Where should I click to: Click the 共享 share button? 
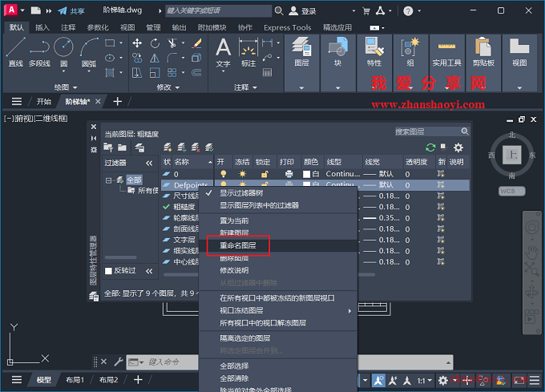(x=71, y=10)
